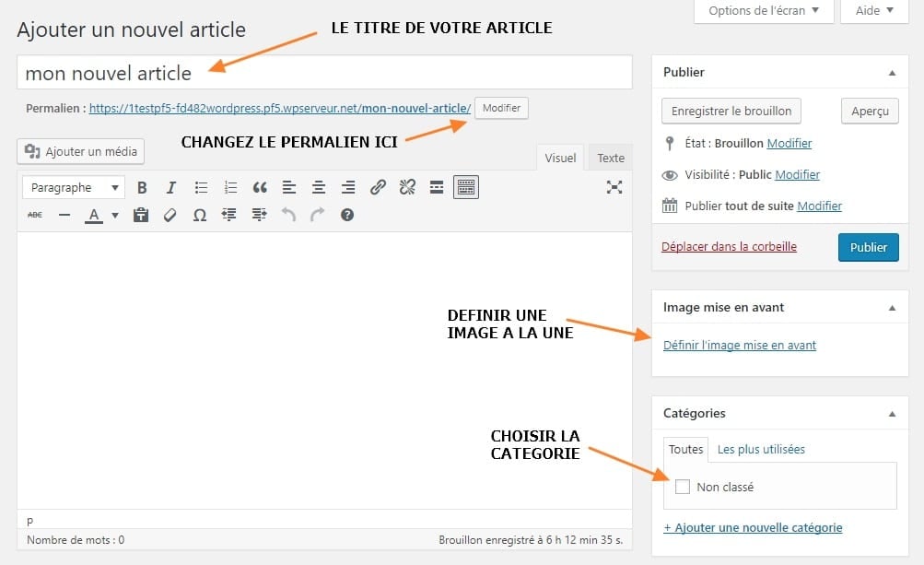Insert the Read More tag
The width and height of the screenshot is (924, 565).
436,187
